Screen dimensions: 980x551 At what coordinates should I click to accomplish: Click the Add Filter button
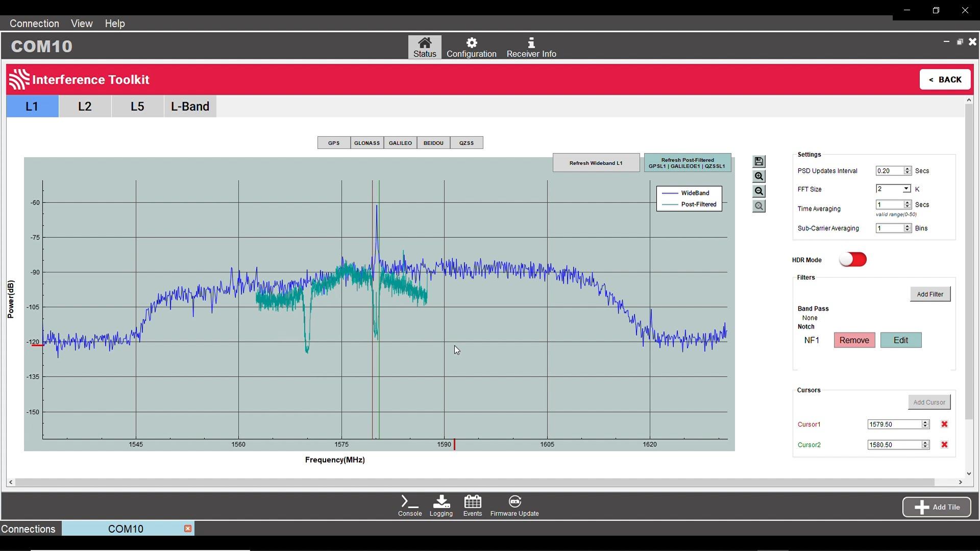coord(930,294)
